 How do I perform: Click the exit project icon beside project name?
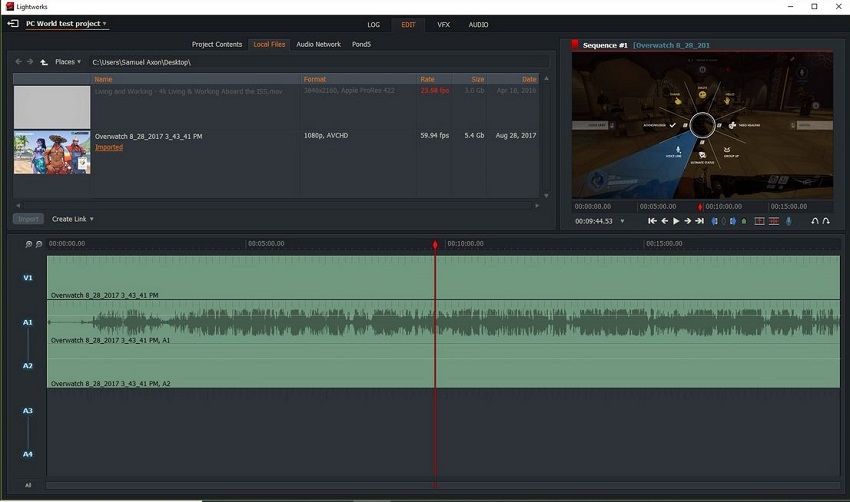(13, 23)
